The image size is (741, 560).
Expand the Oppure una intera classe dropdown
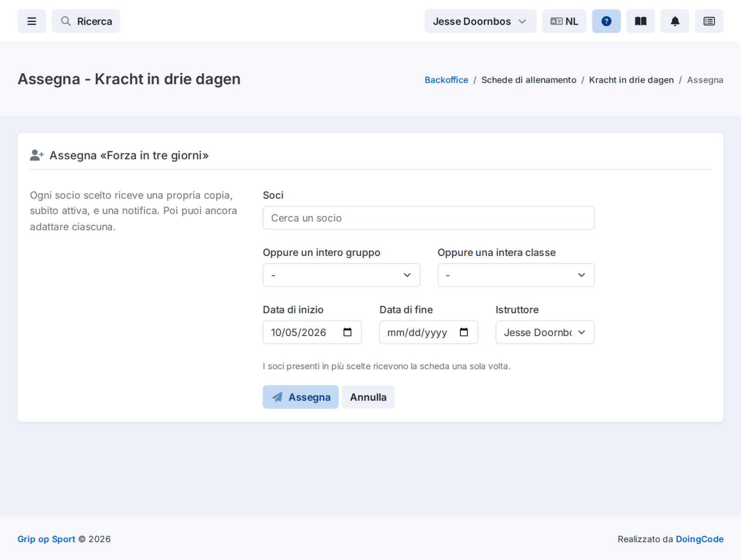coord(516,275)
